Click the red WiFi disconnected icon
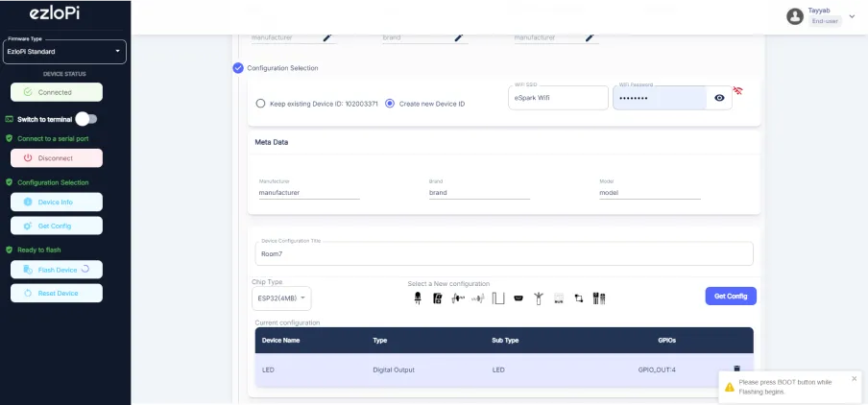The height and width of the screenshot is (405, 868). click(x=737, y=91)
